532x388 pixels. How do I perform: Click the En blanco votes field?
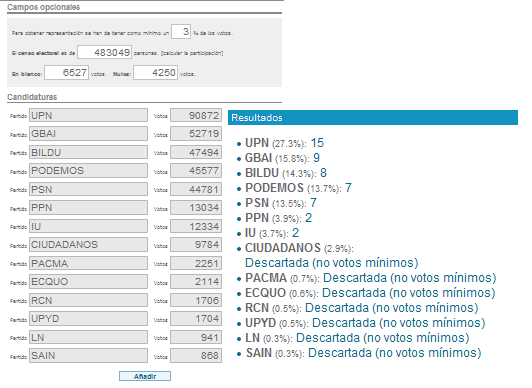66,73
